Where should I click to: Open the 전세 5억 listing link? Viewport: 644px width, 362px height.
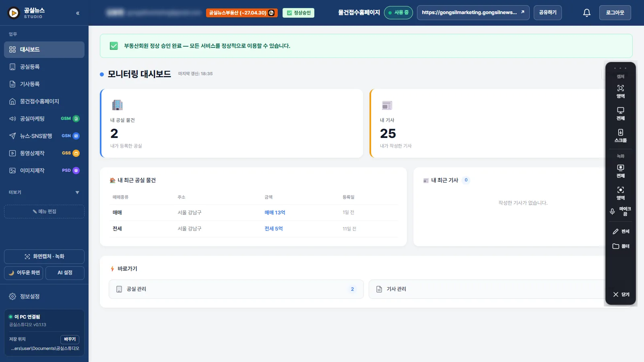pyautogui.click(x=274, y=228)
